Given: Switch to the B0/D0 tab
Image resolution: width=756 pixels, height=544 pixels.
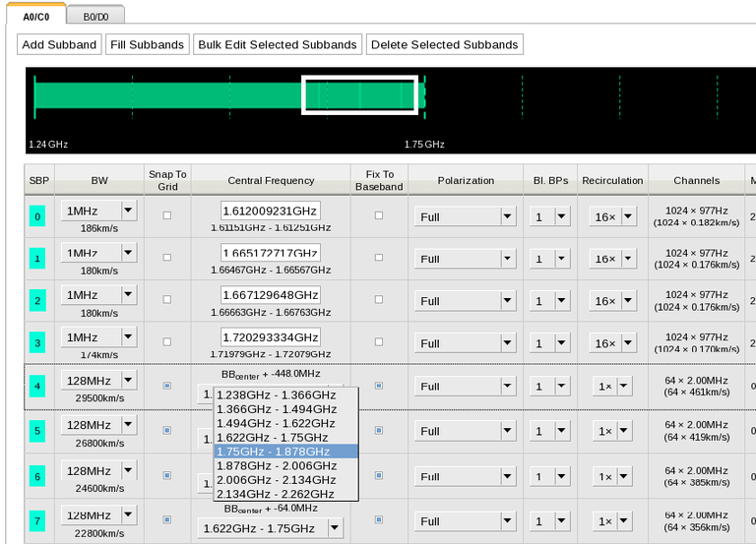Looking at the screenshot, I should (x=95, y=17).
